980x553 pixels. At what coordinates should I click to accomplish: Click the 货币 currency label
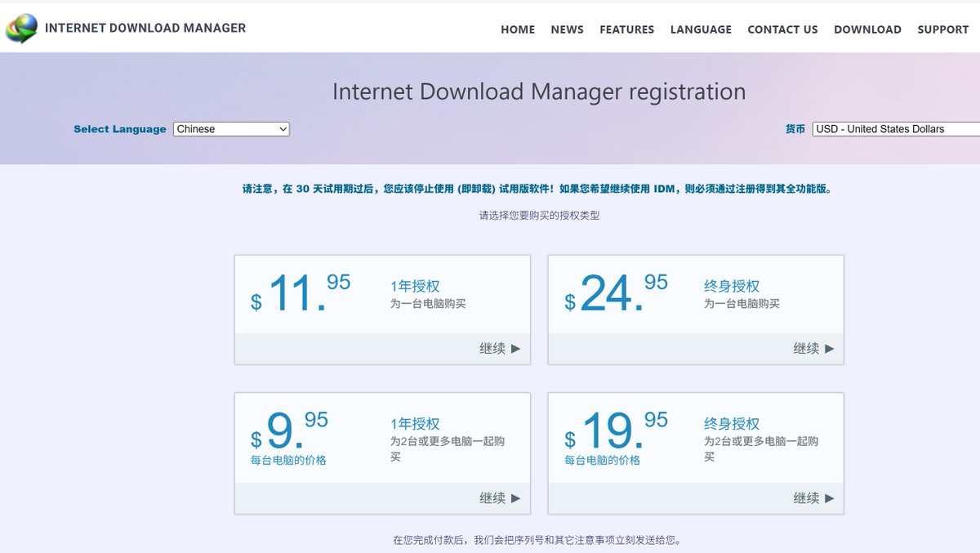tap(795, 129)
